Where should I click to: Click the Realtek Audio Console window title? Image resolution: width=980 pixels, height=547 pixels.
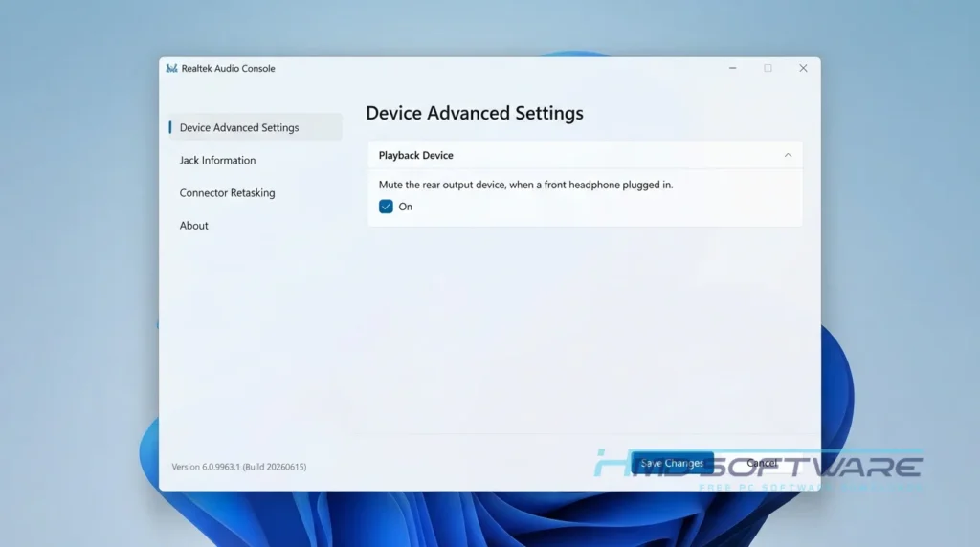[x=228, y=68]
